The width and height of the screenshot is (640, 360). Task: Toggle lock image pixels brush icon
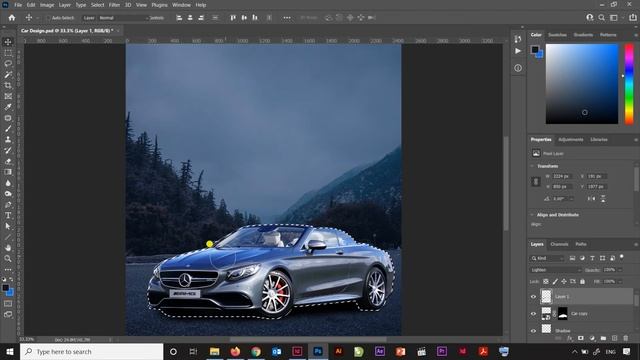555,282
